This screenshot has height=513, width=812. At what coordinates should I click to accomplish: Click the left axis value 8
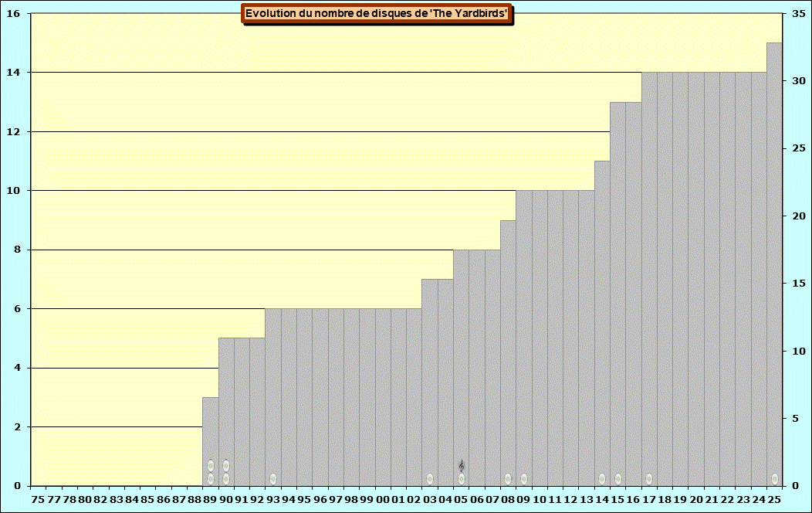point(18,250)
